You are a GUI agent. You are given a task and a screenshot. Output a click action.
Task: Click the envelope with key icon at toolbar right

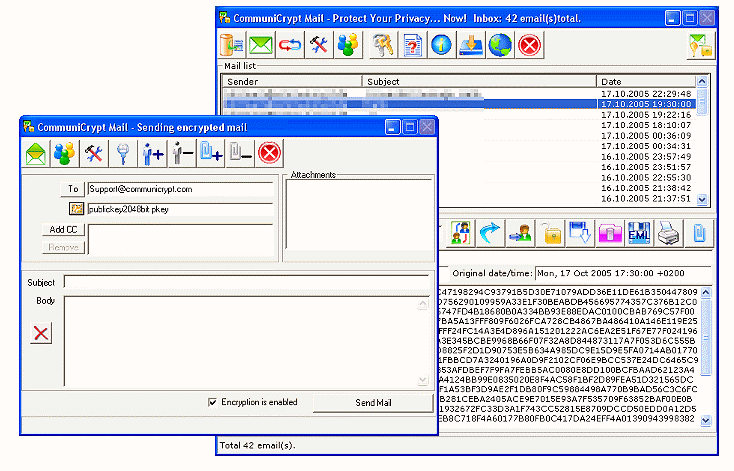[x=701, y=46]
